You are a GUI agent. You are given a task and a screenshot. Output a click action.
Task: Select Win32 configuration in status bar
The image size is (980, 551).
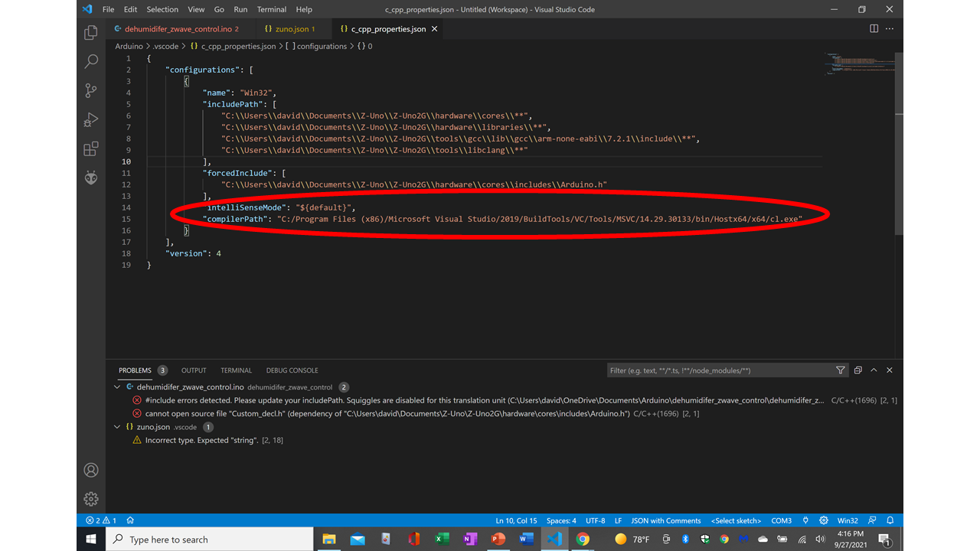tap(848, 520)
